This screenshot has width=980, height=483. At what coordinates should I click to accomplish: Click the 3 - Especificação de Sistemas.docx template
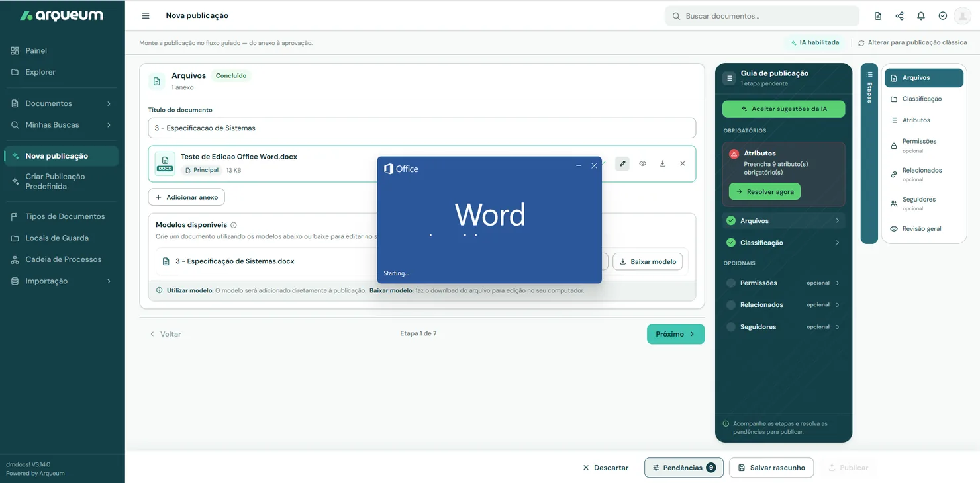235,261
